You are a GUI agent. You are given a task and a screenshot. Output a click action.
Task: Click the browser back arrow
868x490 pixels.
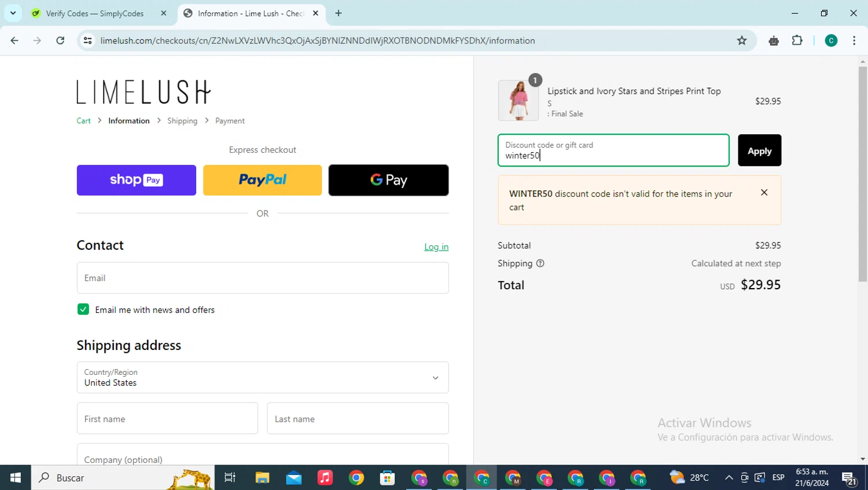point(14,40)
